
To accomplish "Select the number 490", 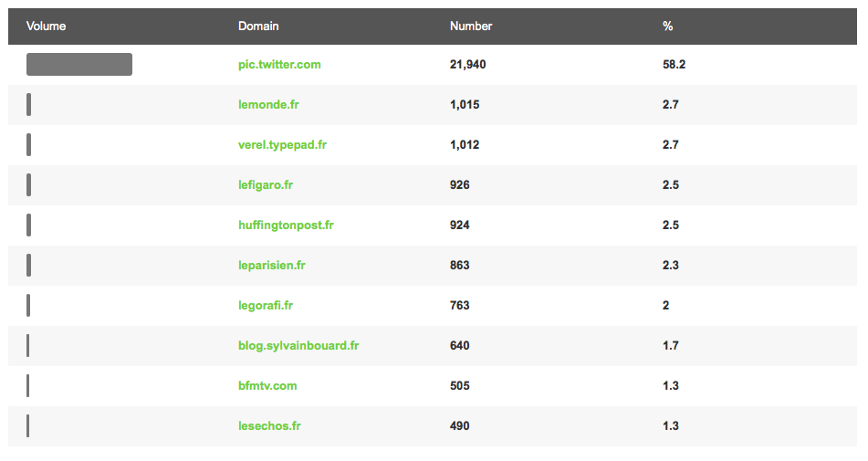I will (459, 426).
